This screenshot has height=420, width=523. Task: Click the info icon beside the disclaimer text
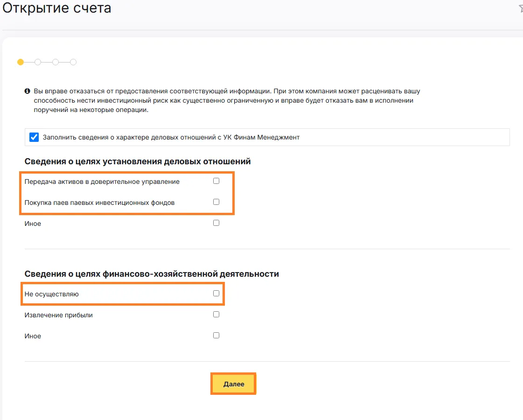pos(28,91)
